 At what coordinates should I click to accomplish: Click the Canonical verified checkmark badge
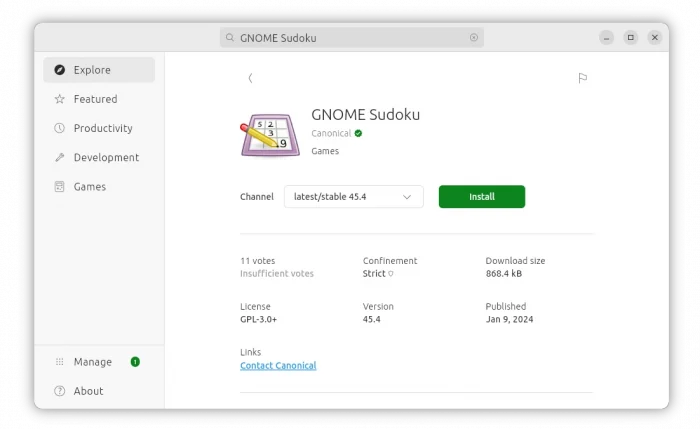tap(358, 133)
